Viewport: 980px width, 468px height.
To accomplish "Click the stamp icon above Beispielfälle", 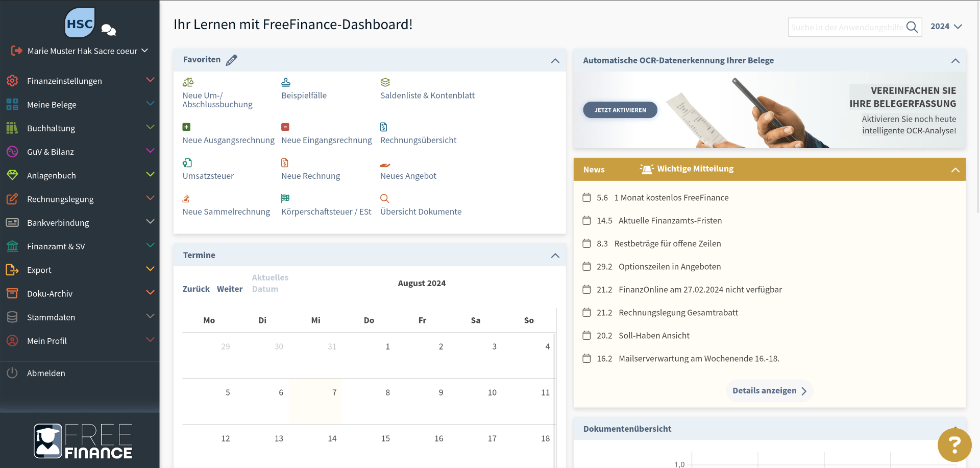I will [x=286, y=82].
